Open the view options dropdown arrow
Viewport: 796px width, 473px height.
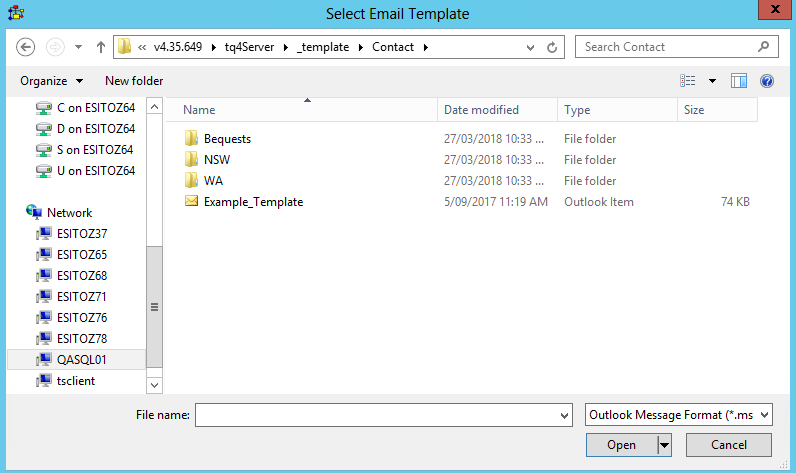pos(712,81)
